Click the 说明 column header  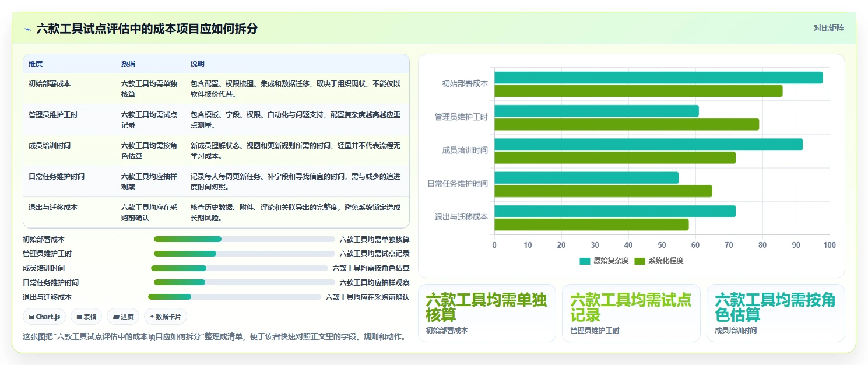tap(198, 64)
